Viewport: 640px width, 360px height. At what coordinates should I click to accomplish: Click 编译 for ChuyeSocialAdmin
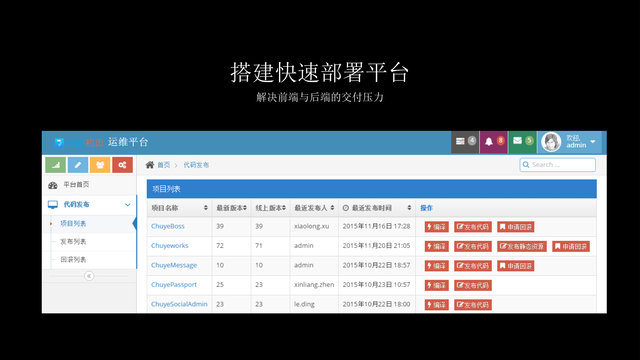(x=436, y=304)
